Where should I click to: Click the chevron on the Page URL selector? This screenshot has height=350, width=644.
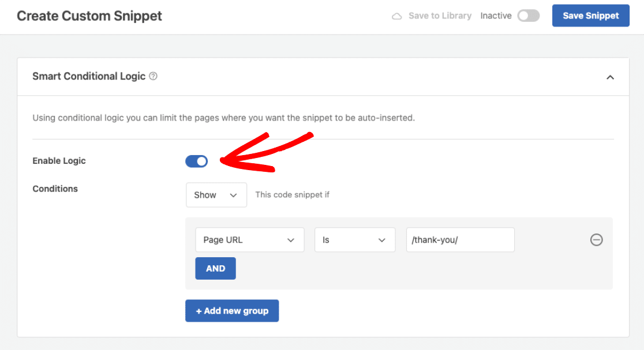(x=291, y=240)
